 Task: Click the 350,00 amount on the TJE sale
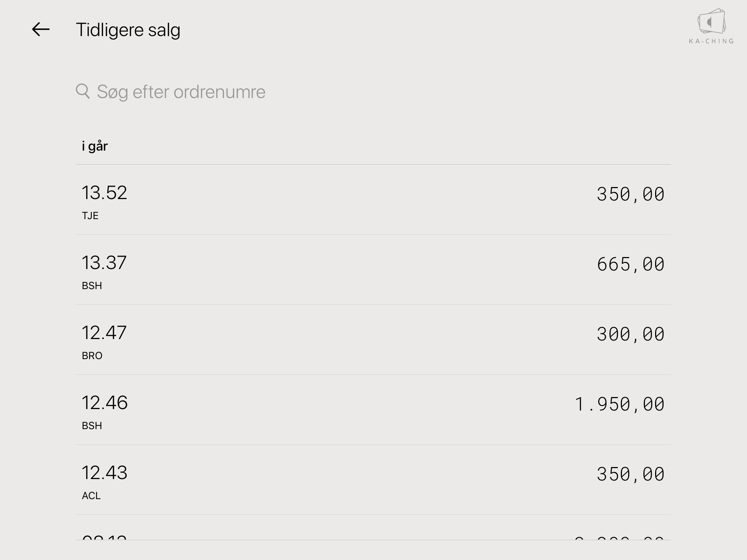pos(631,194)
